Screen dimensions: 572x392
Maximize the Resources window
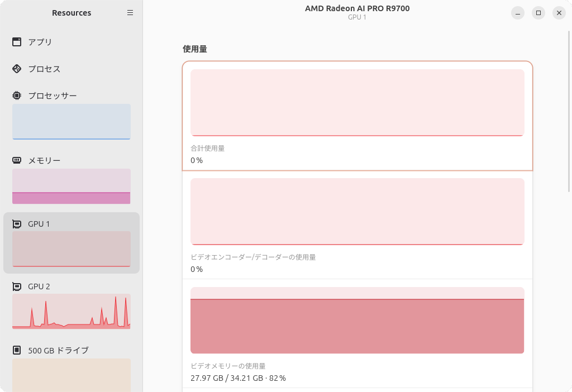click(x=538, y=13)
